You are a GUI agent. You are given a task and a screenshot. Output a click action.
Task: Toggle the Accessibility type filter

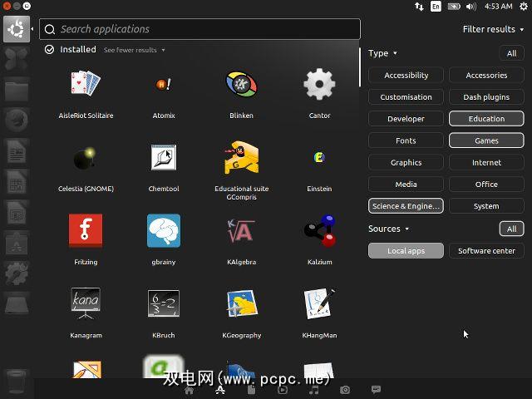click(x=406, y=76)
